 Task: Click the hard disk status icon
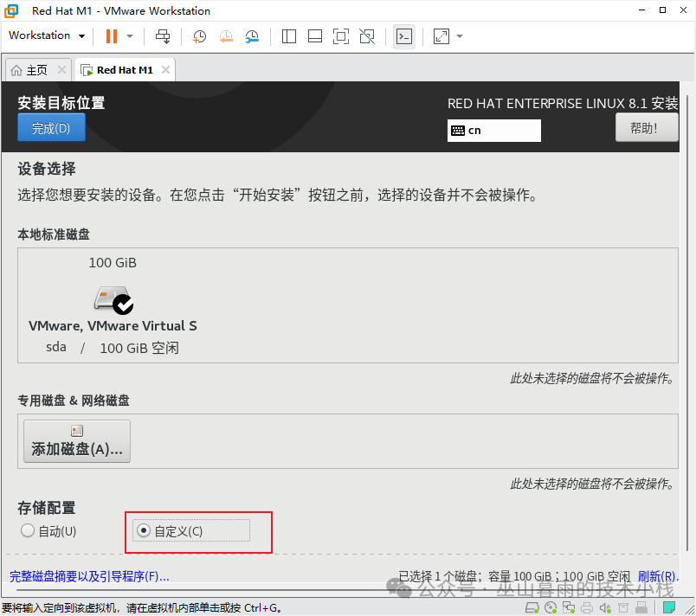click(x=532, y=608)
